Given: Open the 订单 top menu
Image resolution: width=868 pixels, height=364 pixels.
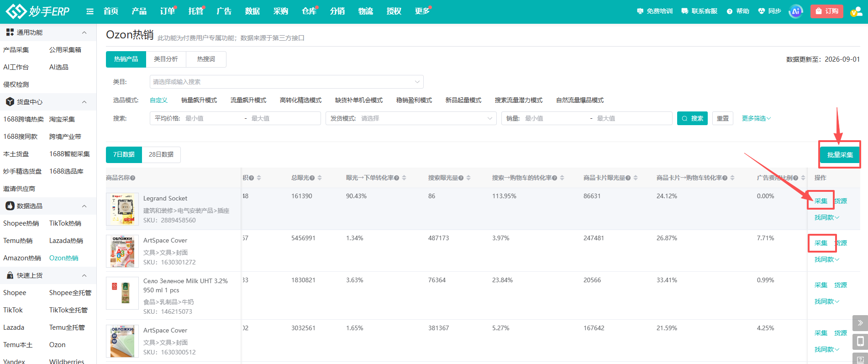Looking at the screenshot, I should coord(168,11).
